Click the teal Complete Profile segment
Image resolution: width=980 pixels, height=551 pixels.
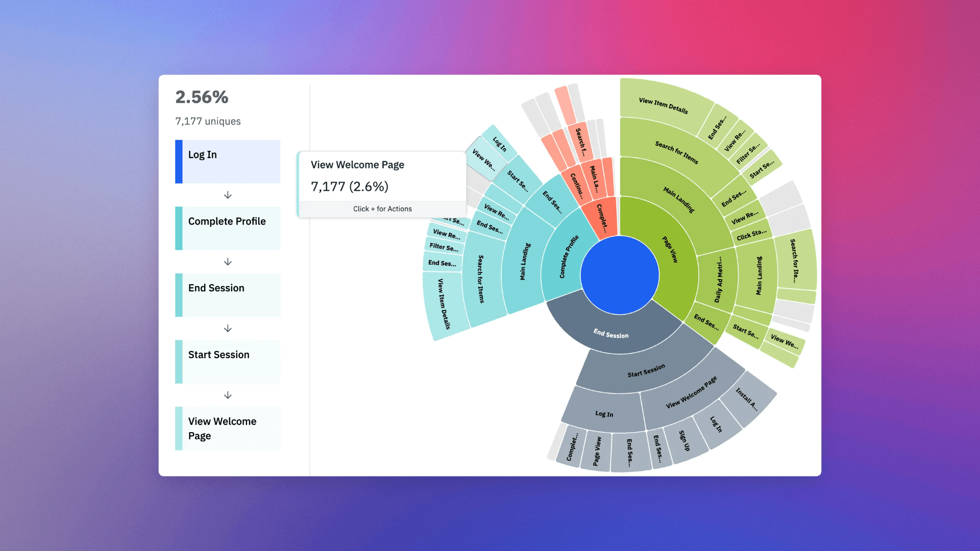pos(568,257)
